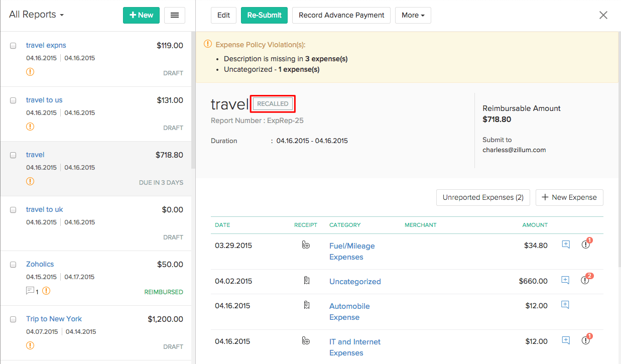
Task: Add comment on the $34.80 expense
Action: pyautogui.click(x=566, y=245)
